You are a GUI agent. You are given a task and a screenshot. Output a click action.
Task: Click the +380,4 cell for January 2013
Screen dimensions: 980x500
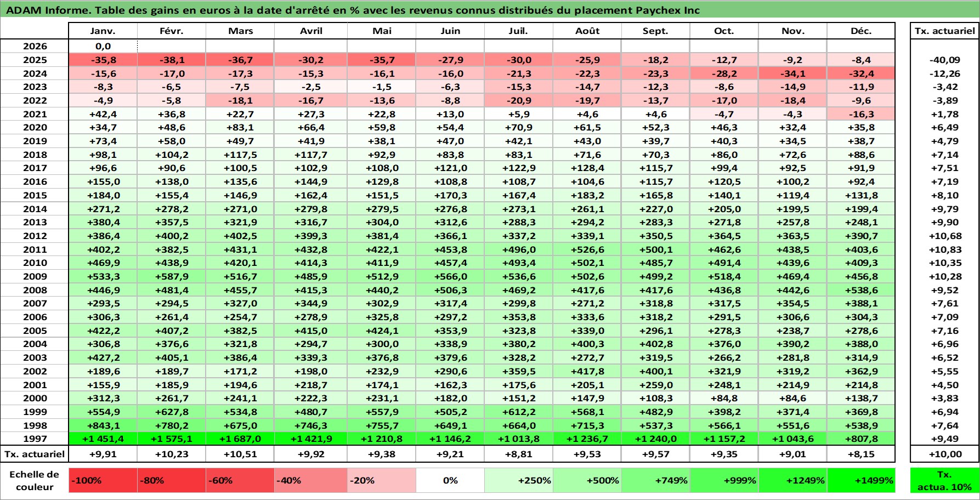pos(103,222)
